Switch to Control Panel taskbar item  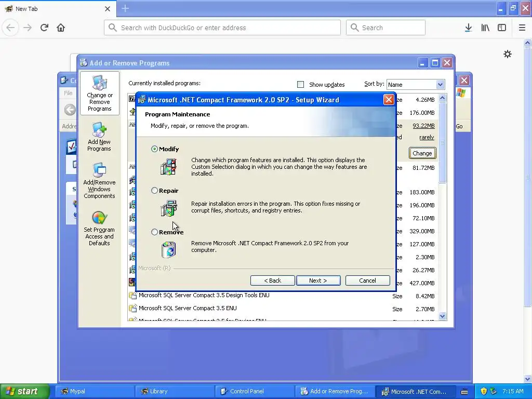[x=255, y=391]
